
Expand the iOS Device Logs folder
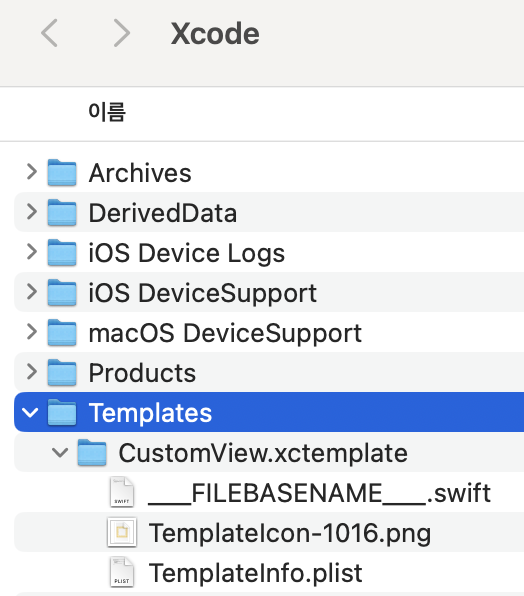pyautogui.click(x=32, y=252)
